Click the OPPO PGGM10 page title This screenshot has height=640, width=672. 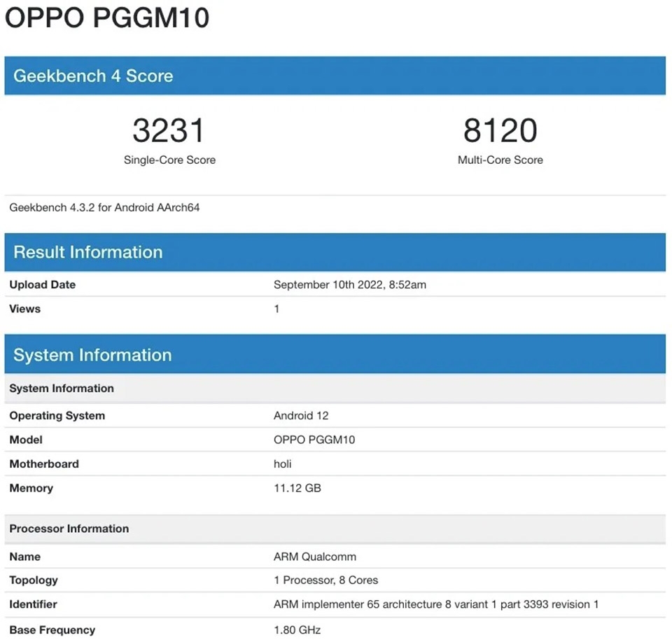[x=106, y=19]
